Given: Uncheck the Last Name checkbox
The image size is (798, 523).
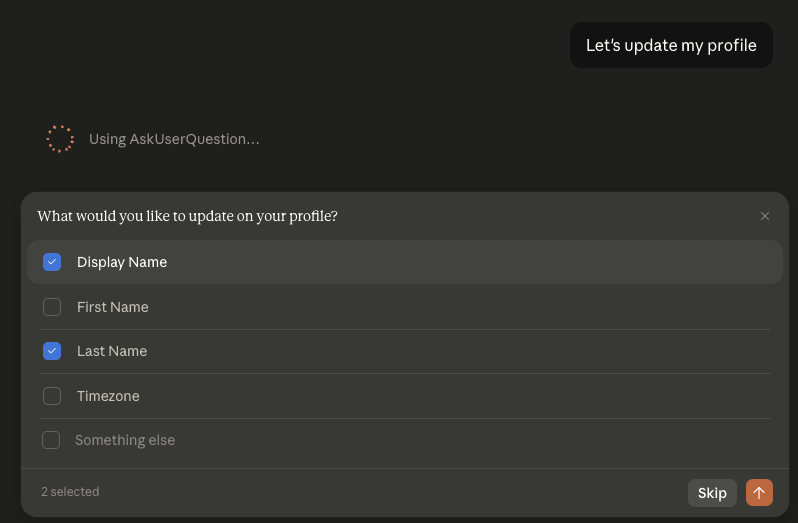Looking at the screenshot, I should [52, 351].
